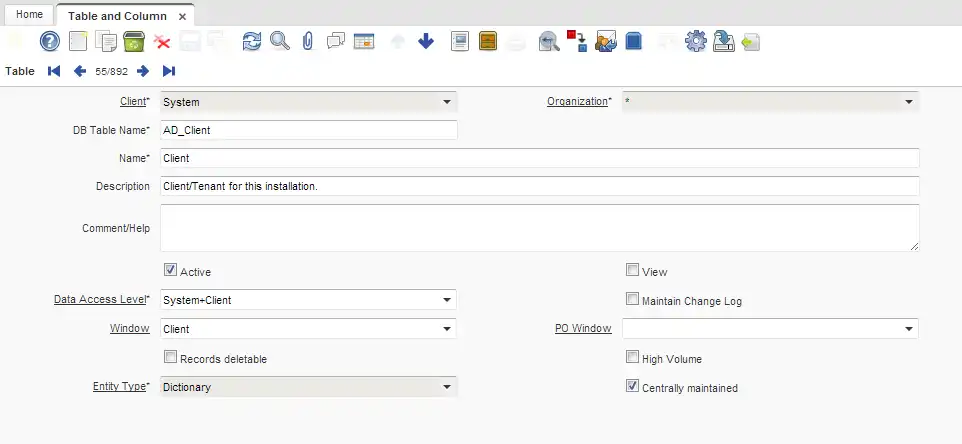This screenshot has height=444, width=962.
Task: Delete record using green recycle bin icon
Action: (x=133, y=42)
